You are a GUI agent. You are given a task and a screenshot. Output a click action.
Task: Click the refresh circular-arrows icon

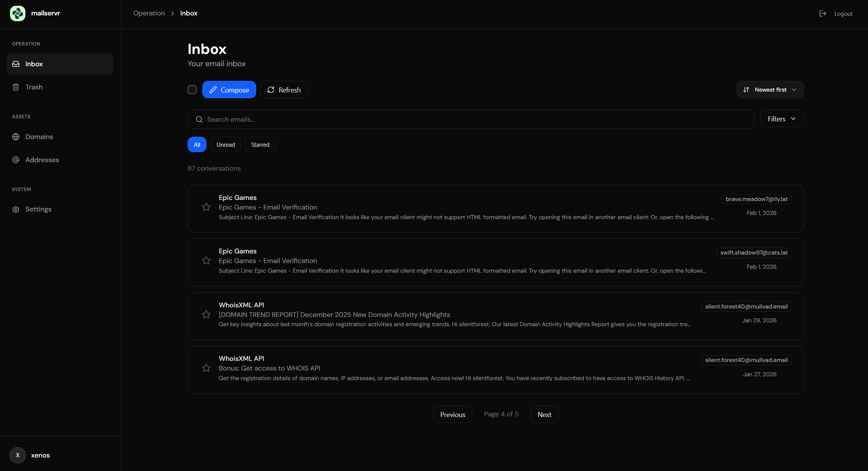[271, 90]
